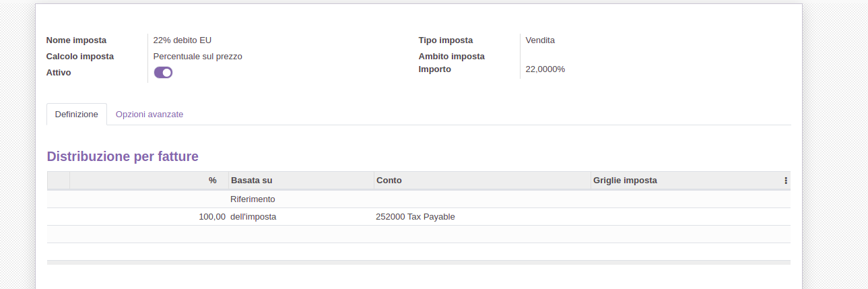
Task: Click the Conto column header
Action: [482, 181]
